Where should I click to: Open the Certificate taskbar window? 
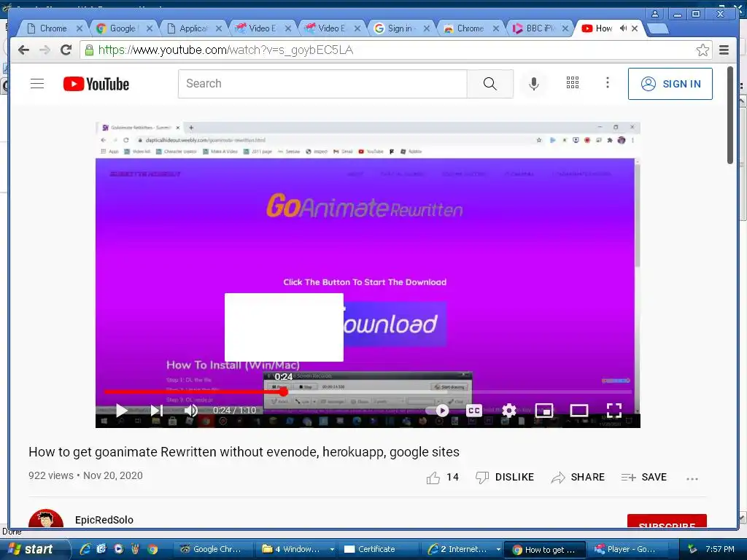(376, 549)
